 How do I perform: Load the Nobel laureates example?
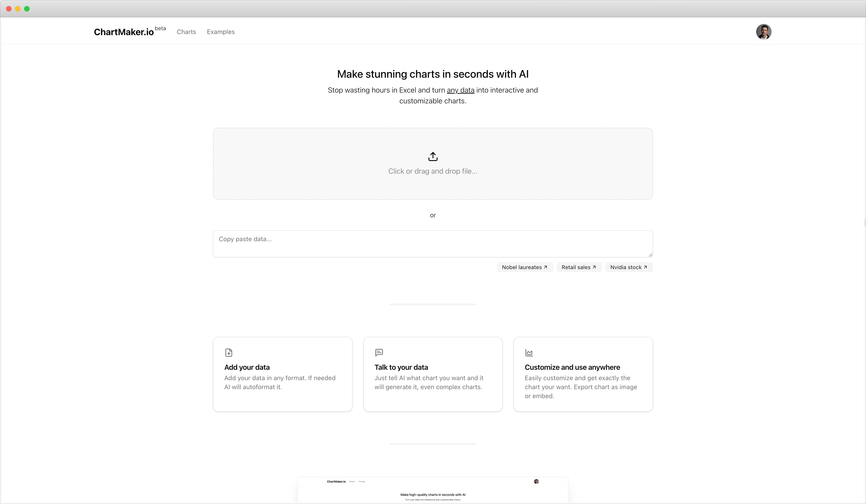pos(521,267)
